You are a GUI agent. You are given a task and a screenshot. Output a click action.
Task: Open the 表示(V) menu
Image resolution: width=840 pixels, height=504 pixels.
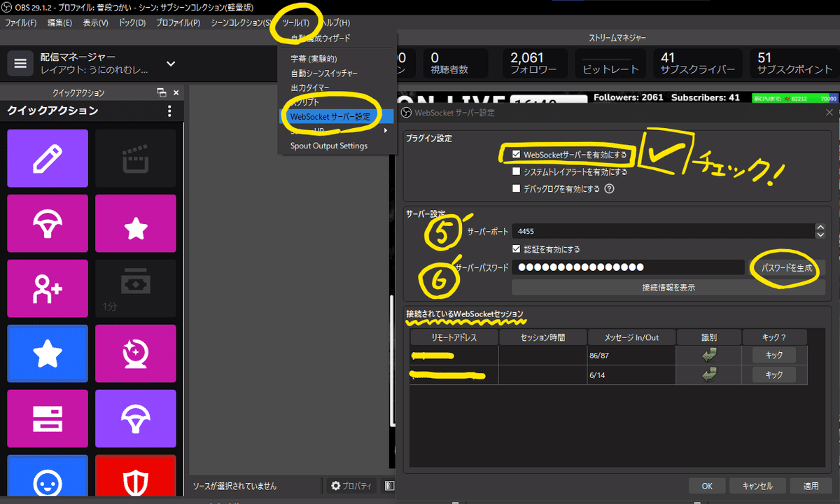[95, 23]
